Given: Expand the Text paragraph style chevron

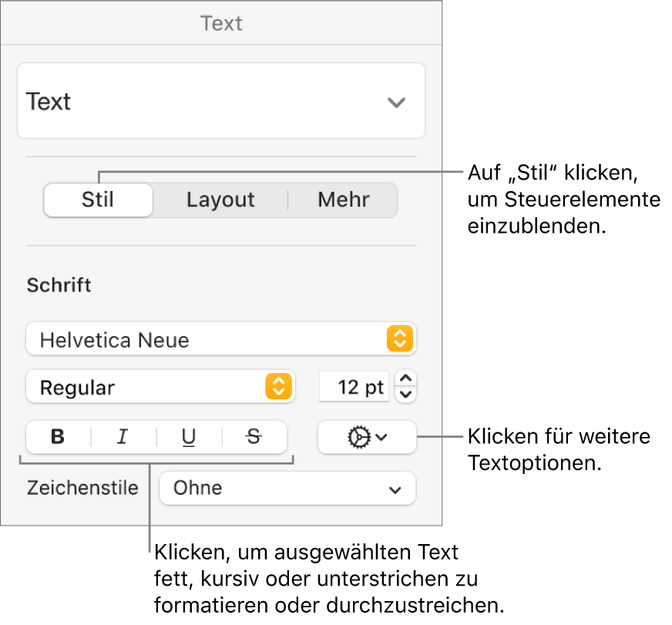Looking at the screenshot, I should click(396, 102).
